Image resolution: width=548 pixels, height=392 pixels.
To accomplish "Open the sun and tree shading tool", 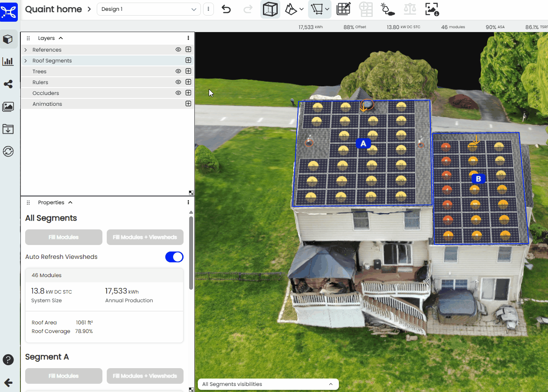I will coord(387,9).
